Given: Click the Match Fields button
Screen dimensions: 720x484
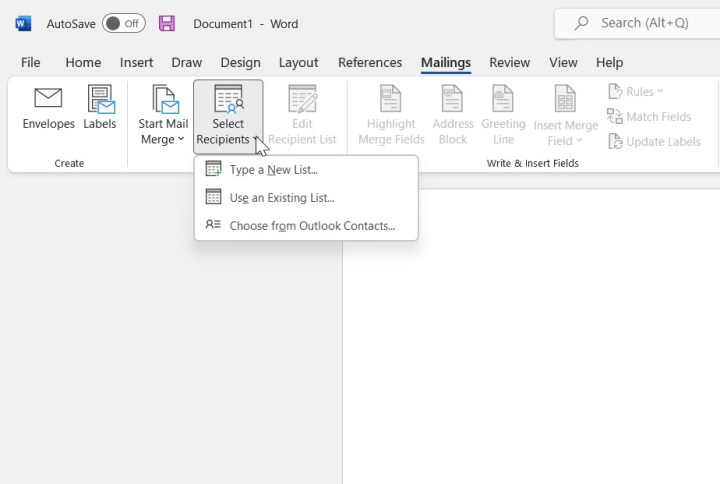Looking at the screenshot, I should [649, 117].
